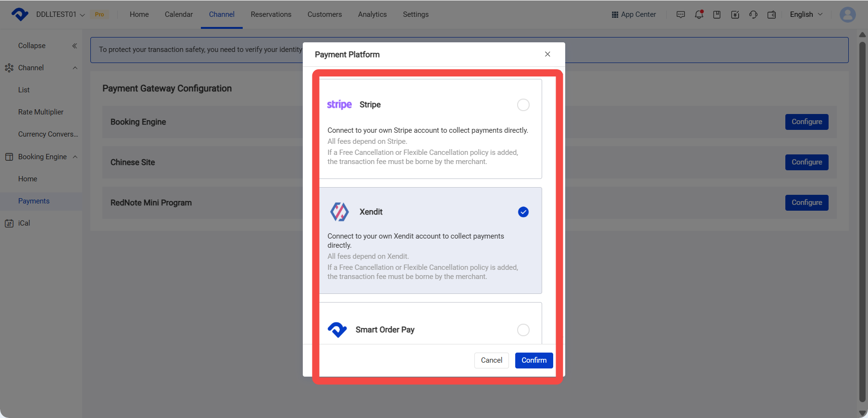Click the identity verification notice banner
The image size is (868, 418).
(x=469, y=50)
